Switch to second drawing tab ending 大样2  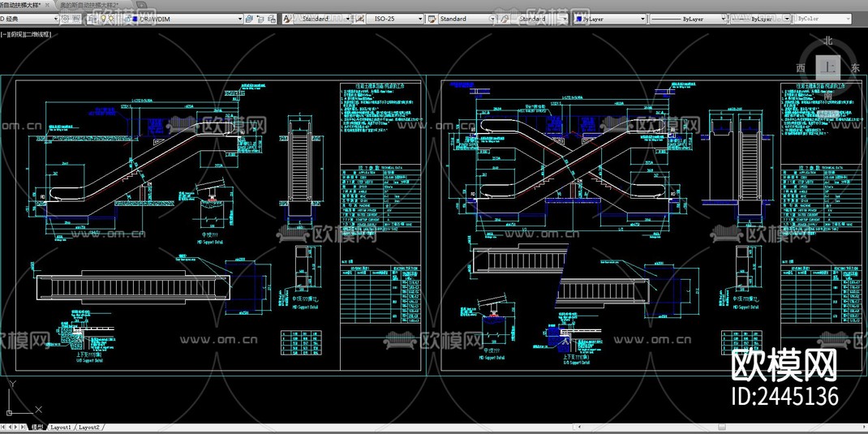pos(88,4)
